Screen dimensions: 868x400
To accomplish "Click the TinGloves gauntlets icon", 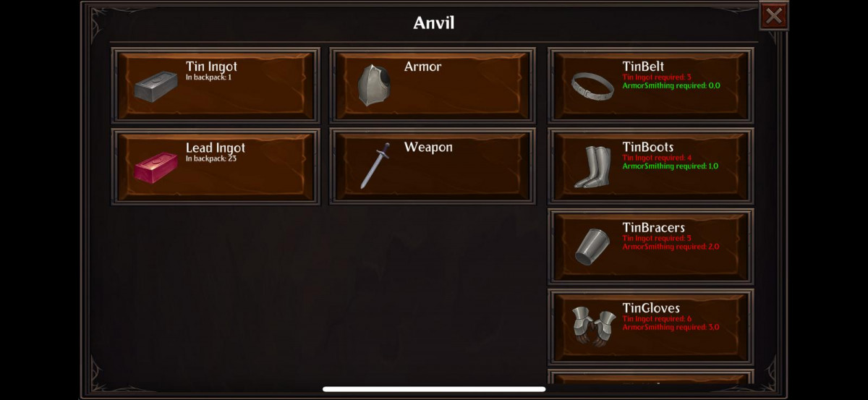I will coord(593,326).
